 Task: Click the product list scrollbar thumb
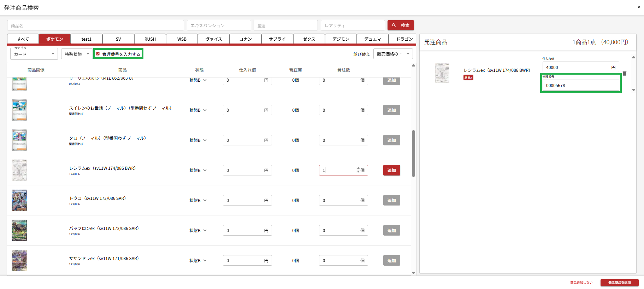413,154
